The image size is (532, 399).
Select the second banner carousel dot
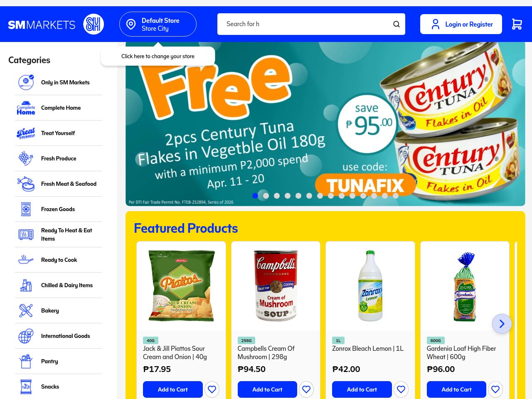266,196
